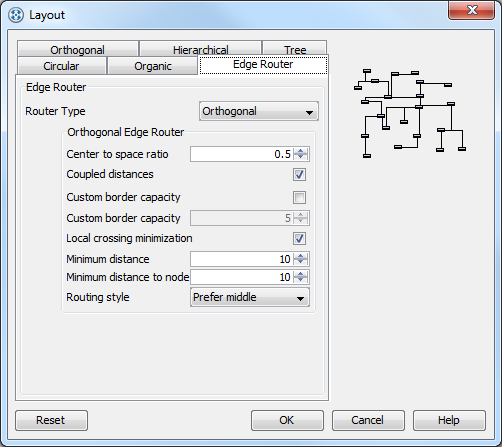Viewport: 502px width, 447px height.
Task: Open the Router Type dropdown
Action: point(259,111)
